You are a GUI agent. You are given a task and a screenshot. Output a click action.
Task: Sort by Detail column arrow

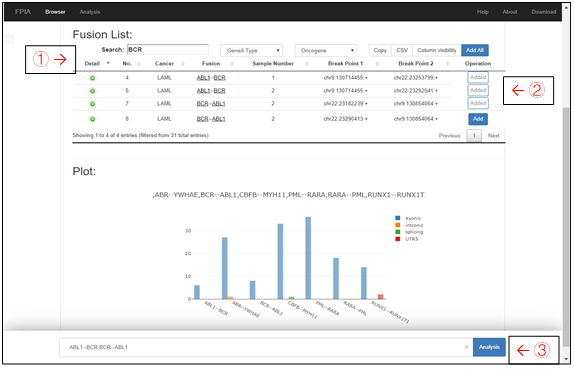click(108, 63)
